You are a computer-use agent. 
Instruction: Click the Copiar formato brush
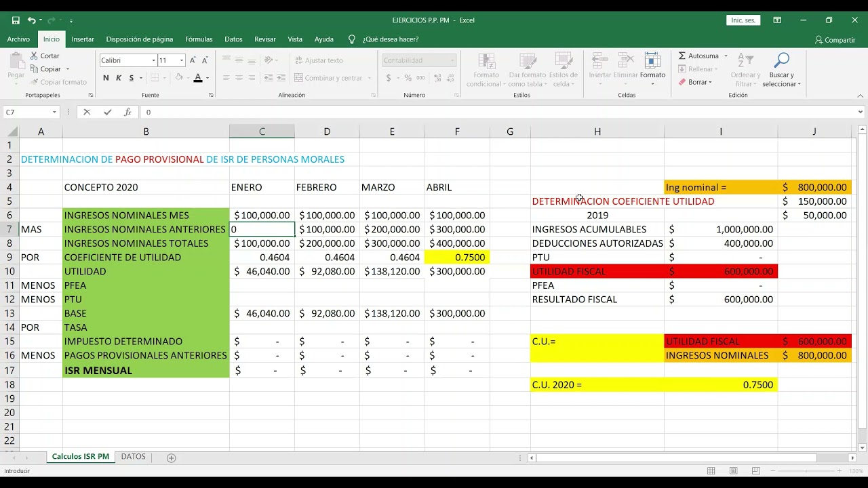(58, 82)
